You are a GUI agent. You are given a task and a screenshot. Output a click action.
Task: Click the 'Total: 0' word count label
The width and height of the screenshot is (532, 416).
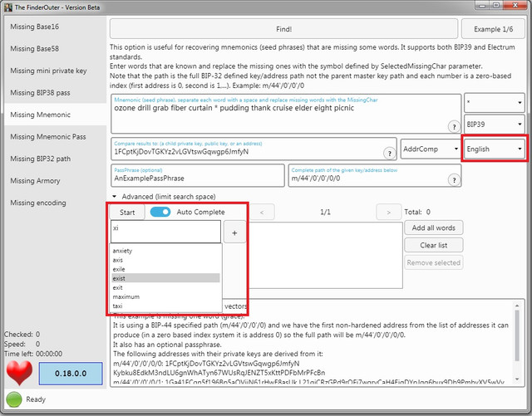[417, 213]
